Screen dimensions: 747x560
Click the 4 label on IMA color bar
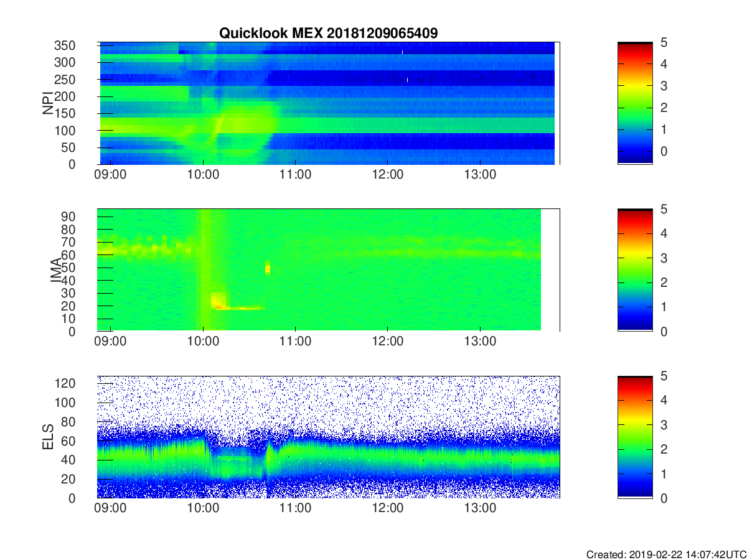coord(665,233)
